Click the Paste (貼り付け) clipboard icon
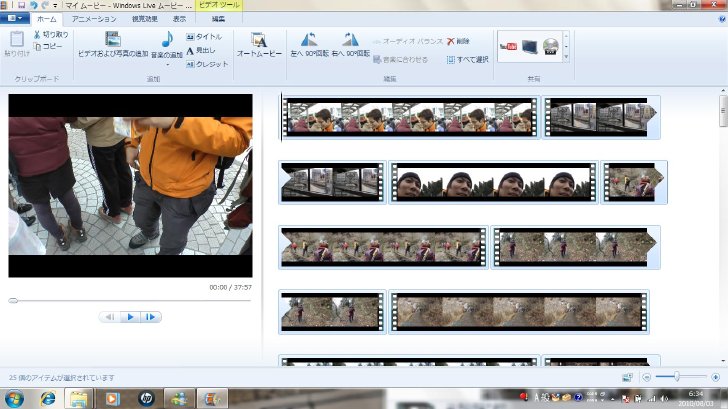The height and width of the screenshot is (409, 728). tap(17, 39)
